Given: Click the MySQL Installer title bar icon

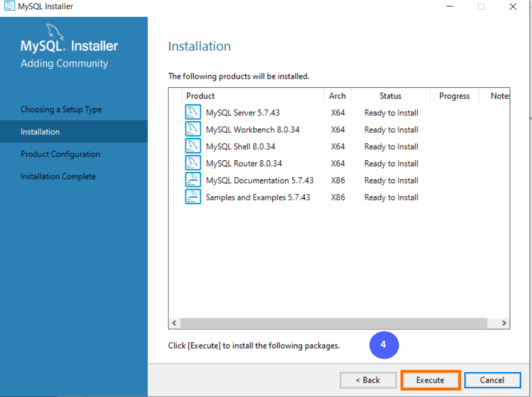Looking at the screenshot, I should click(x=10, y=6).
